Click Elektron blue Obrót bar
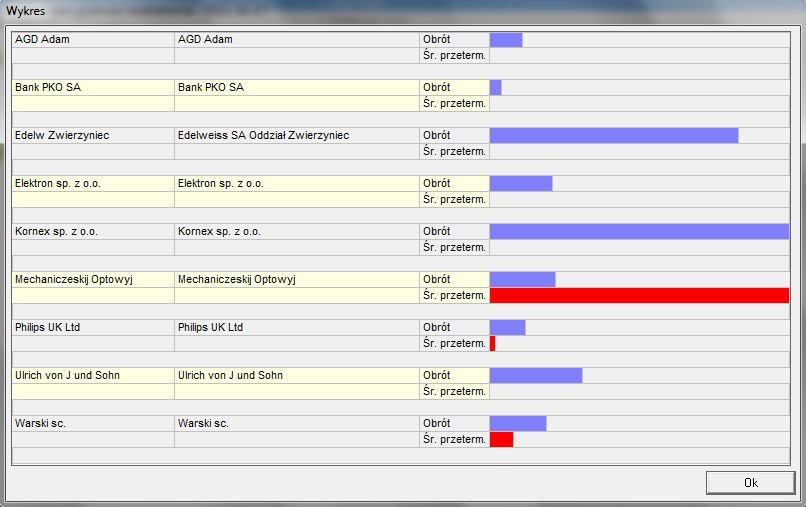806x507 pixels. (x=521, y=184)
